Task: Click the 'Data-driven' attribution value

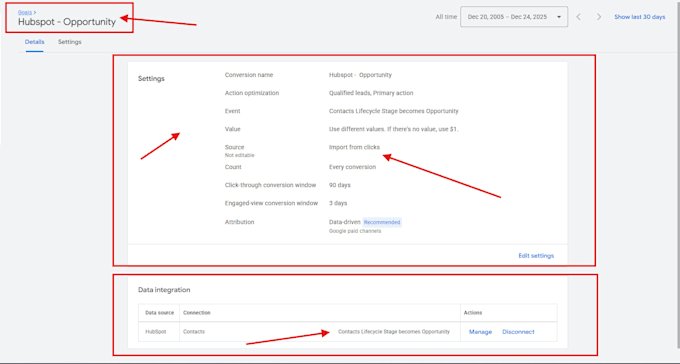Action: tap(344, 222)
